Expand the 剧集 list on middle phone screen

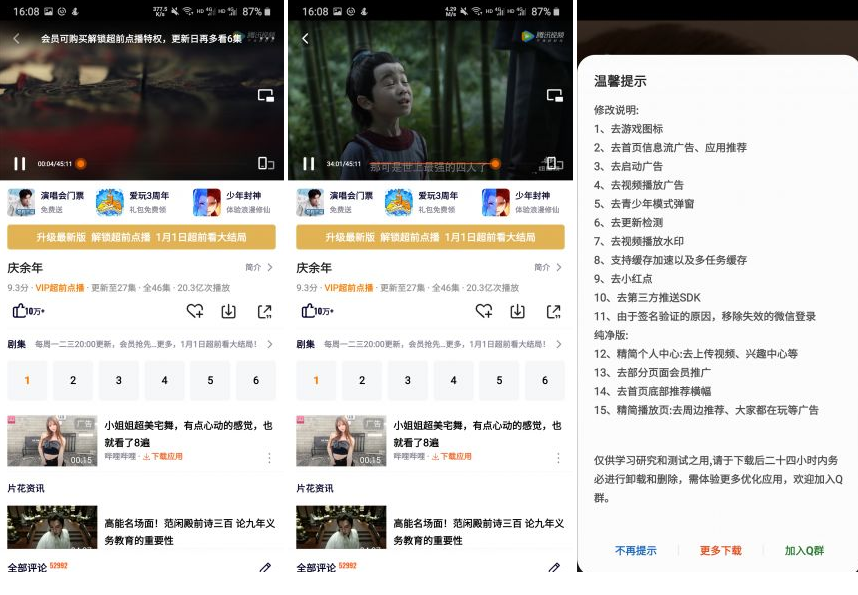pos(559,344)
